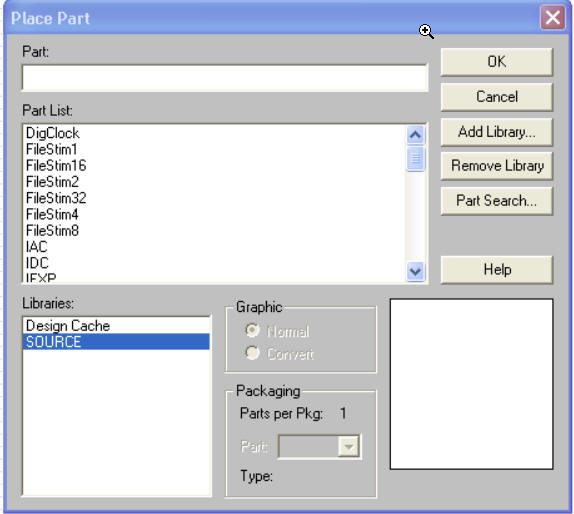Select FileStim16 in the part list
This screenshot has width=574, height=514.
click(56, 165)
